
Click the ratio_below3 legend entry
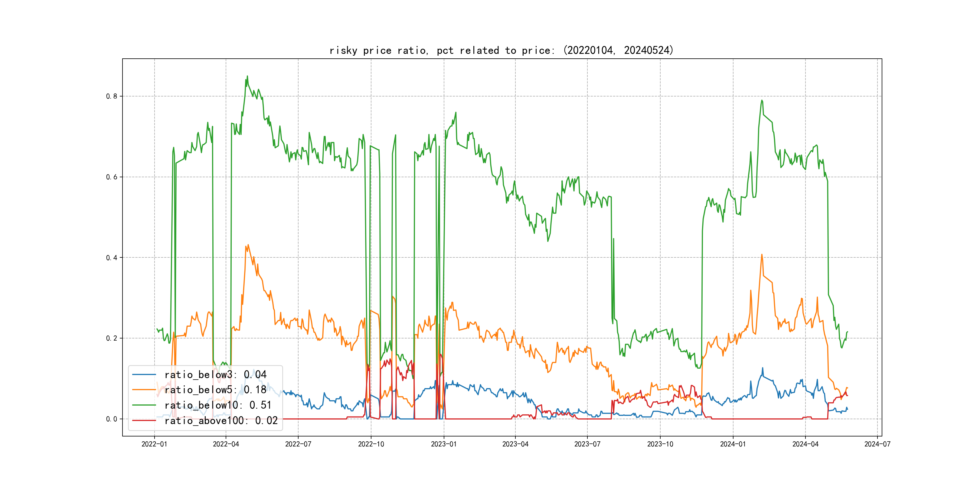[215, 375]
